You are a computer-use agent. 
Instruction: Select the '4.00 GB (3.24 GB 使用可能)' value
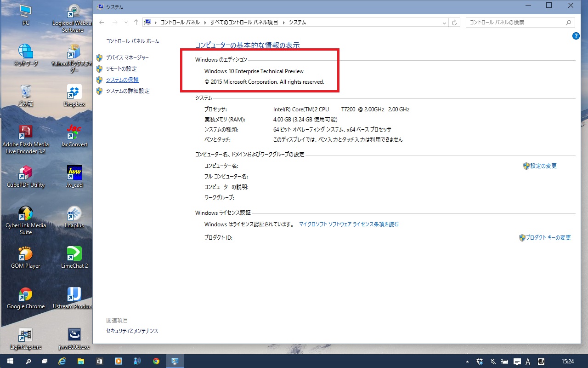[305, 119]
